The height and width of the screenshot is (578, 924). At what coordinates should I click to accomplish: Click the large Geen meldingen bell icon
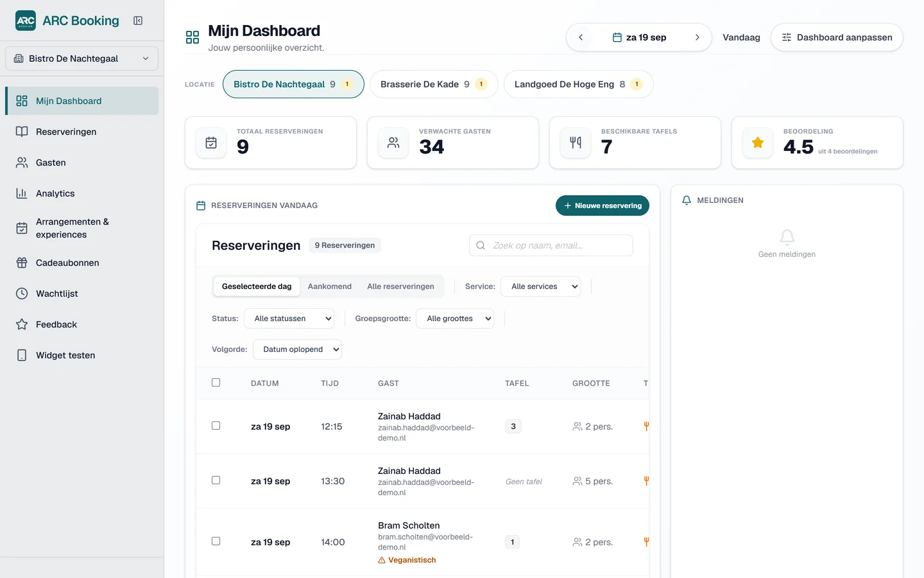point(787,237)
